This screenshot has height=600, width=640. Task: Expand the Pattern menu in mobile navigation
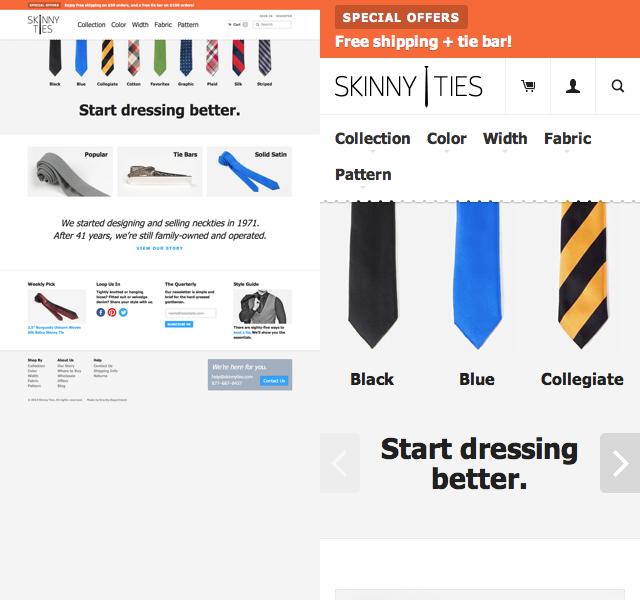coord(363,175)
